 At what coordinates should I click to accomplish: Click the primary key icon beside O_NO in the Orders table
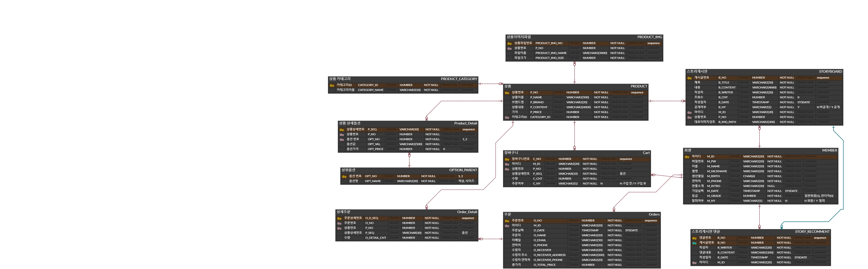coord(507,221)
